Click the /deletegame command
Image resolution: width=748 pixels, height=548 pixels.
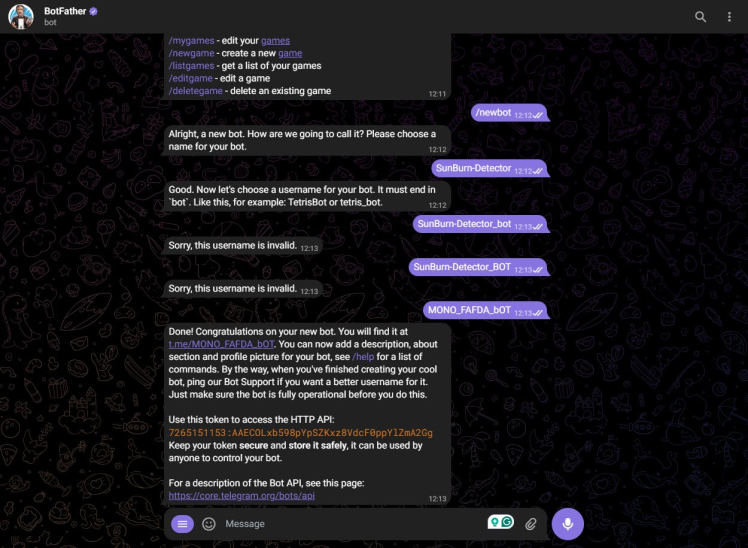(x=195, y=91)
